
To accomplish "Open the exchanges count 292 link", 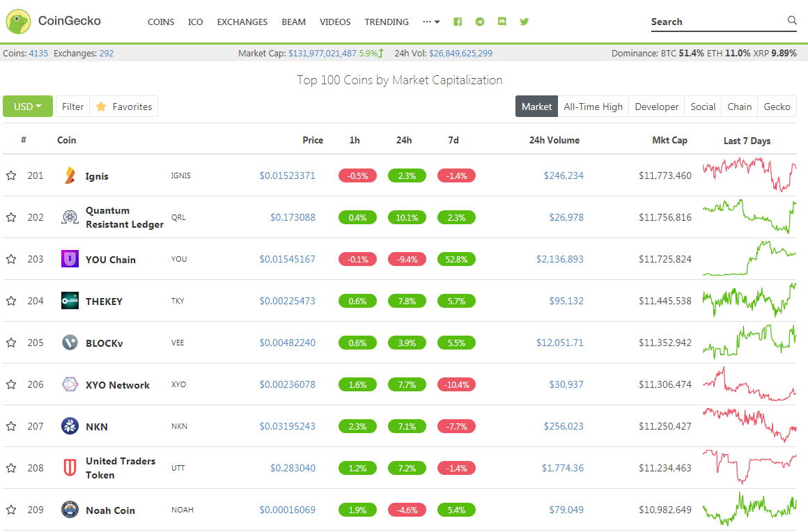I will click(x=106, y=53).
